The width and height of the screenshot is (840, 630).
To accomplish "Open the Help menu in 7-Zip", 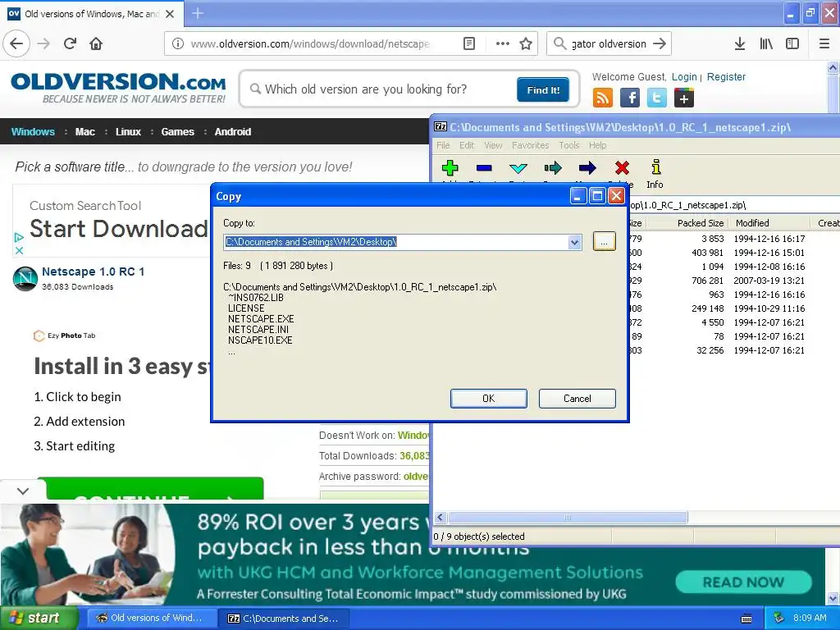I will click(x=597, y=145).
